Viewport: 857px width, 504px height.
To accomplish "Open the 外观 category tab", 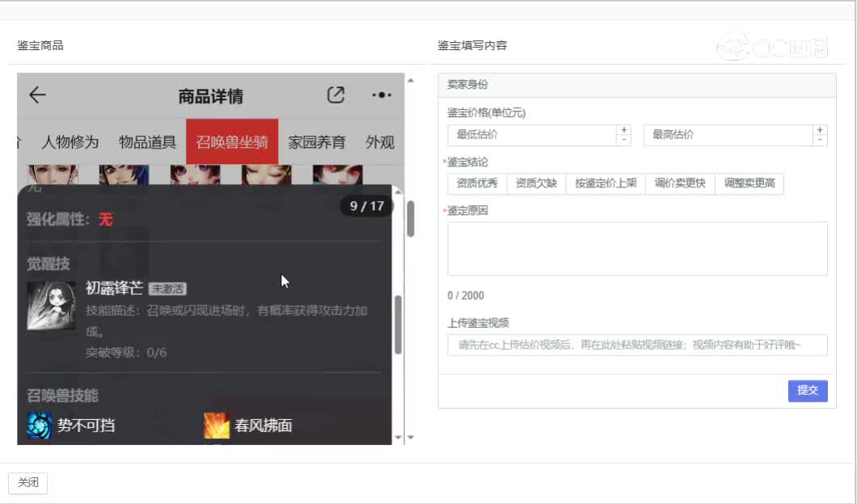I will pos(379,142).
